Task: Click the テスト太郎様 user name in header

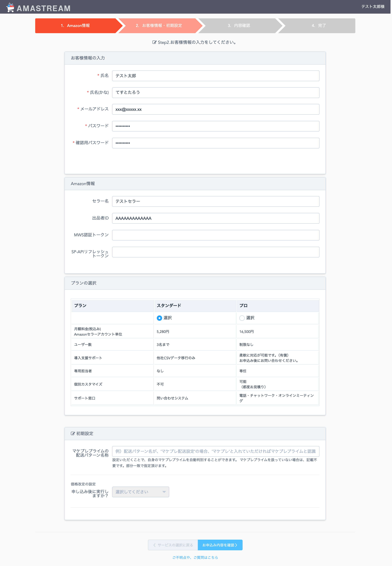Action: click(x=373, y=7)
